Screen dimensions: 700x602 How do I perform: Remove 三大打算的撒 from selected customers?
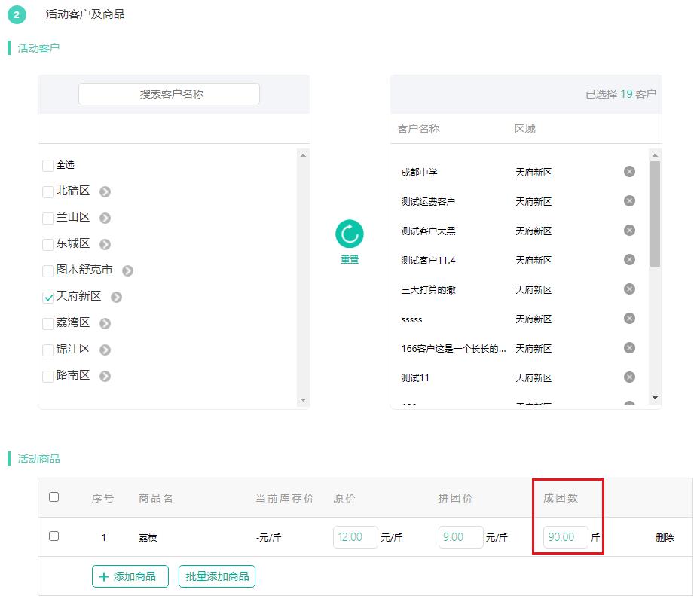629,289
